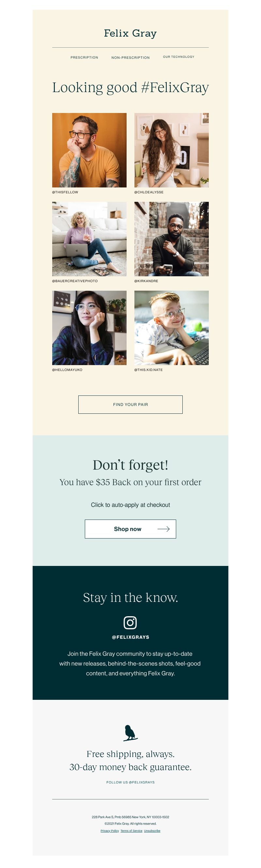Image resolution: width=261 pixels, height=868 pixels.
Task: Click the owl bird logo icon
Action: [x=130, y=733]
